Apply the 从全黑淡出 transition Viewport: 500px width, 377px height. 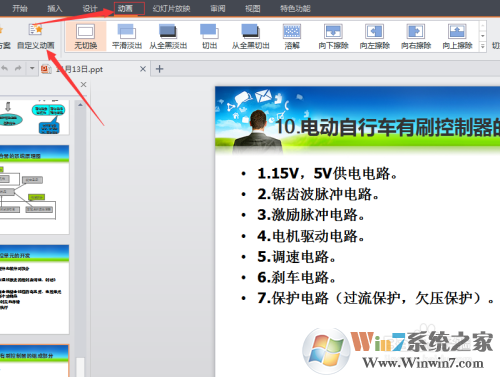coord(168,36)
